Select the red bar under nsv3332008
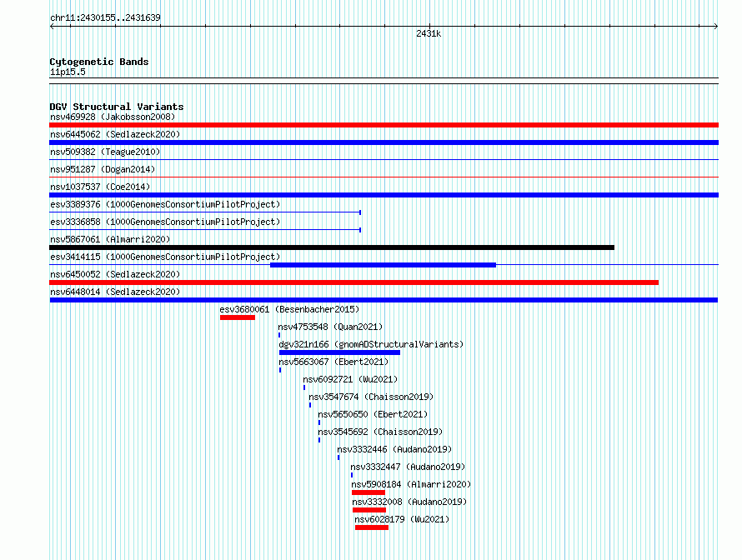742x560 pixels. point(369,510)
